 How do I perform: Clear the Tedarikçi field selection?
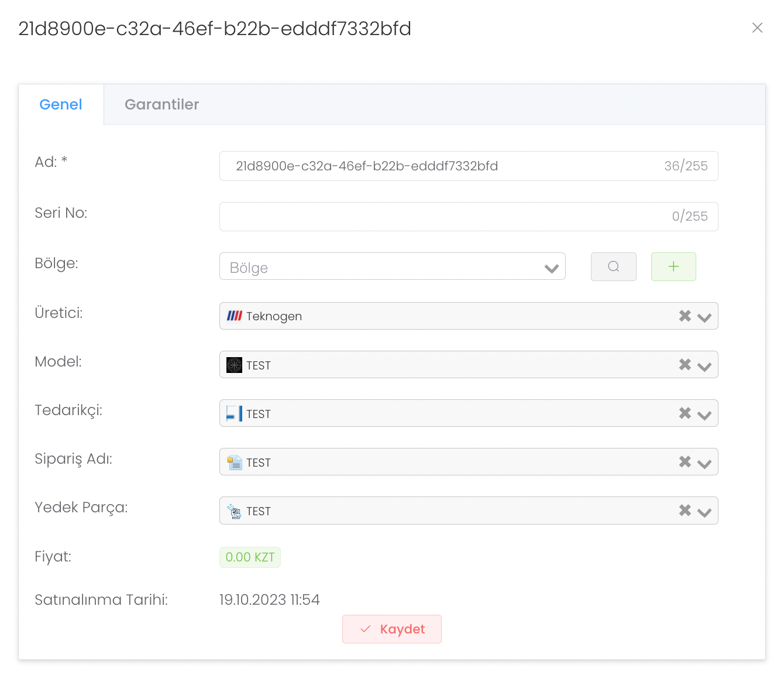(685, 413)
